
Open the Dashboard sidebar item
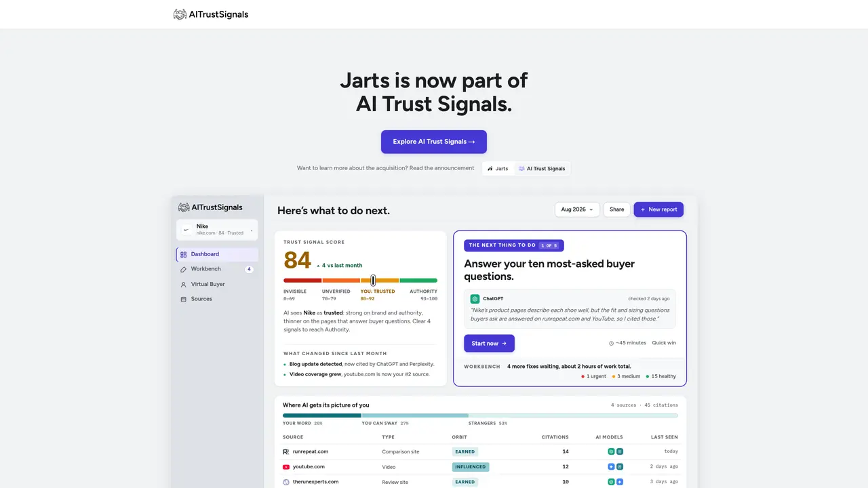[217, 254]
